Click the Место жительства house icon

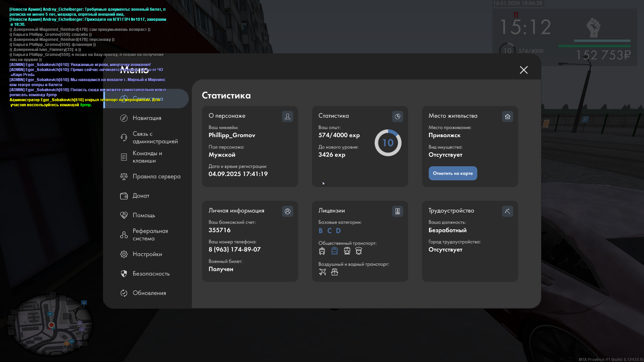tap(507, 116)
